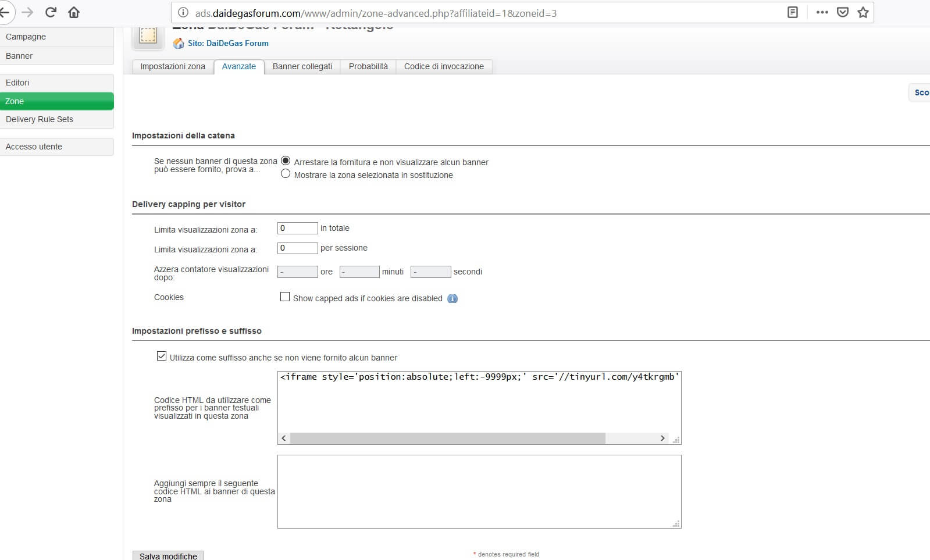The height and width of the screenshot is (560, 930).
Task: Enable Show capped ads if cookies disabled
Action: click(x=285, y=297)
